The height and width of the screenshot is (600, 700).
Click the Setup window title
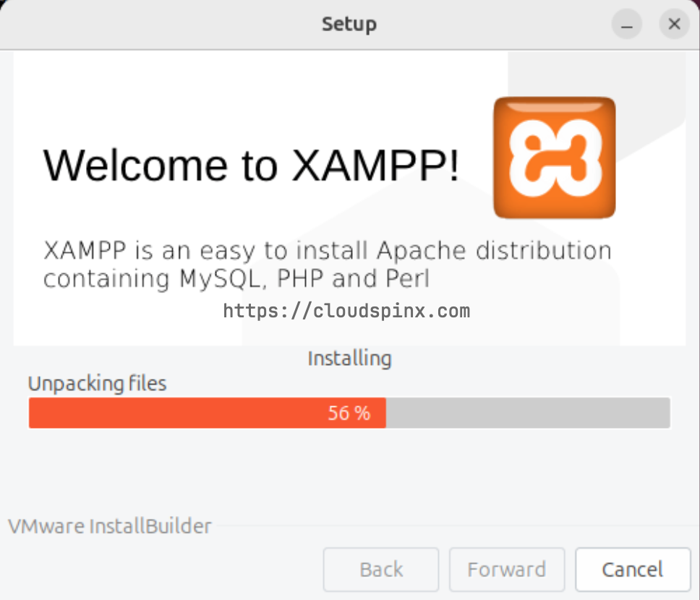tap(349, 24)
